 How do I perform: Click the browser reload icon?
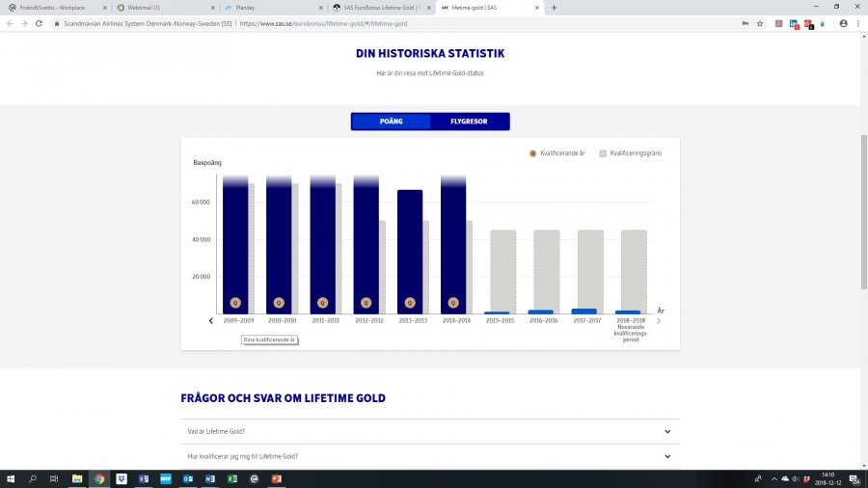[39, 23]
